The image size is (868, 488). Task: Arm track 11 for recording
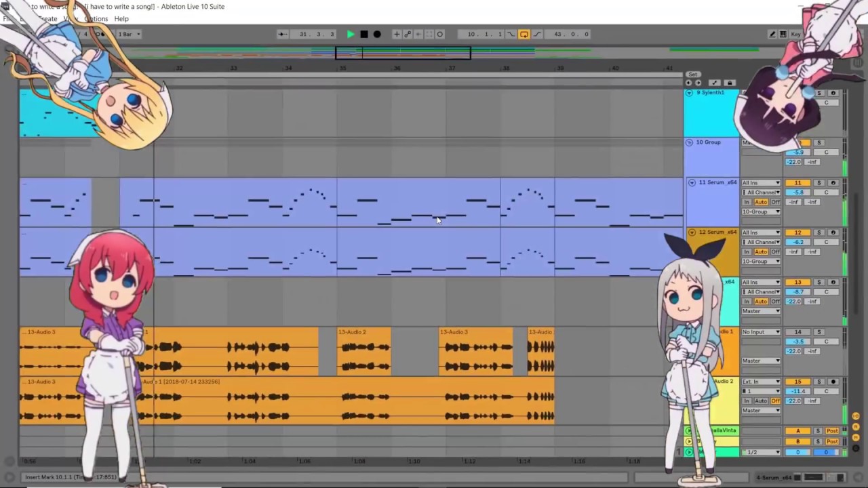(x=833, y=183)
